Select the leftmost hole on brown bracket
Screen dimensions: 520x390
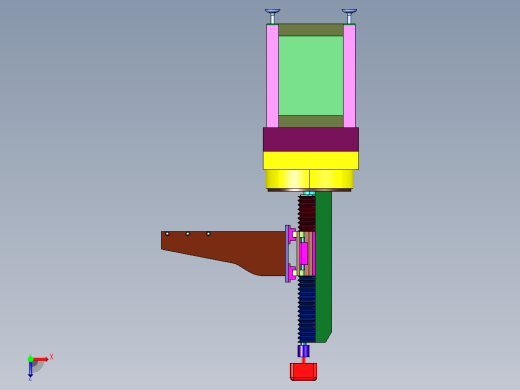tap(167, 234)
